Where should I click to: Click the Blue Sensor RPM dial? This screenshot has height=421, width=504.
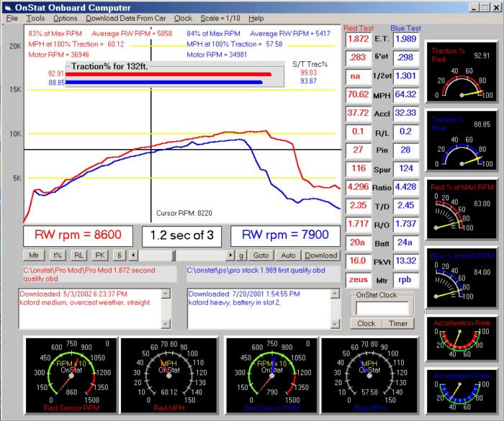point(271,375)
